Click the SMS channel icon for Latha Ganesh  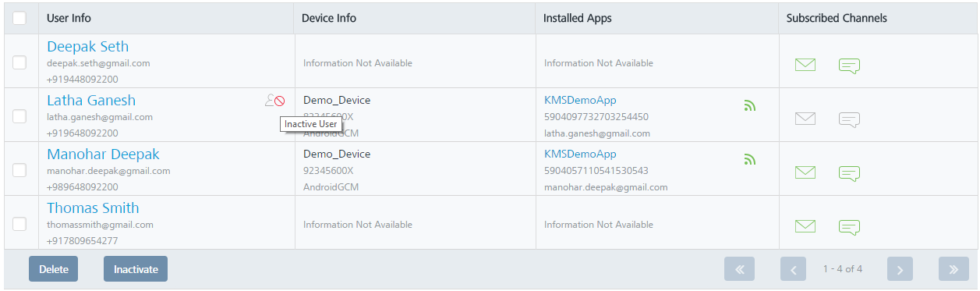[849, 119]
